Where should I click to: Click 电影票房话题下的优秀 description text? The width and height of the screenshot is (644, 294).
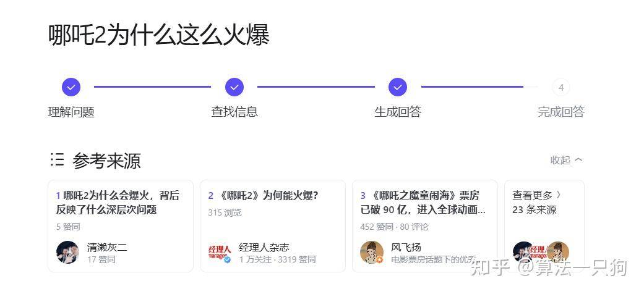point(433,259)
